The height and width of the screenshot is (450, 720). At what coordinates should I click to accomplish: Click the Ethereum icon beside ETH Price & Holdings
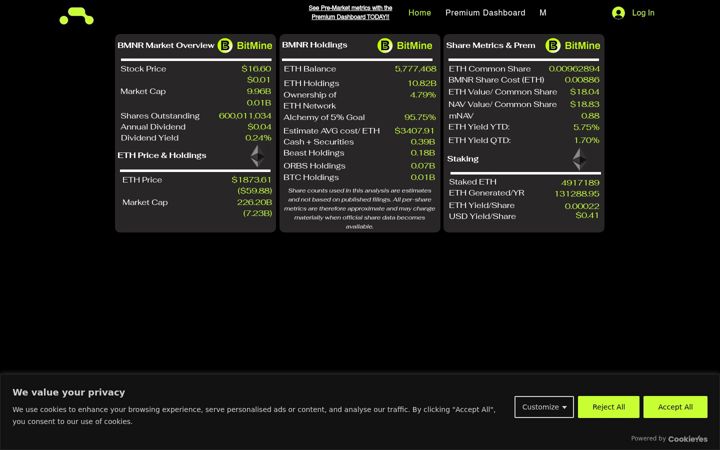coord(257,156)
